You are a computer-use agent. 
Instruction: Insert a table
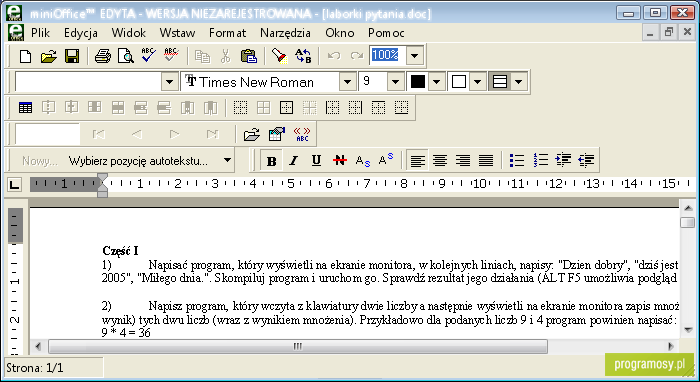pyautogui.click(x=25, y=108)
